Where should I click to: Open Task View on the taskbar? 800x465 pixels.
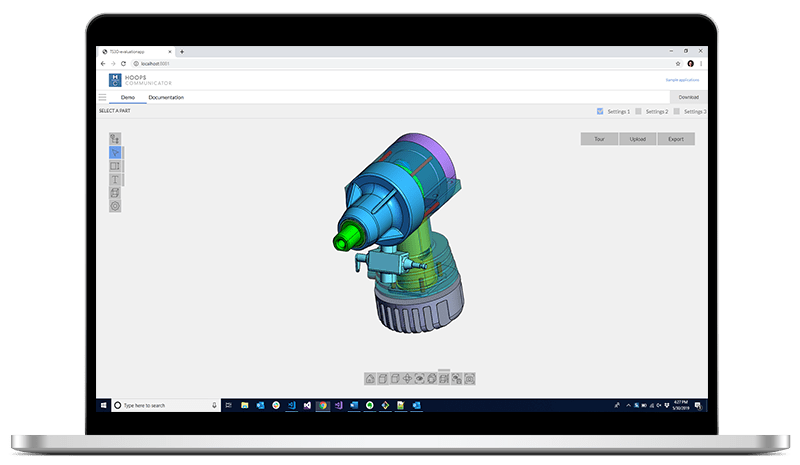click(229, 405)
